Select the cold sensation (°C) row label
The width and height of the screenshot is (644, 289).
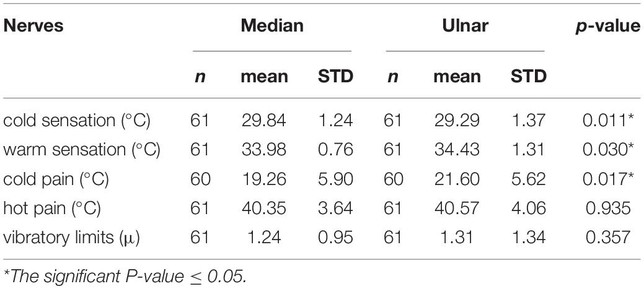(x=77, y=121)
